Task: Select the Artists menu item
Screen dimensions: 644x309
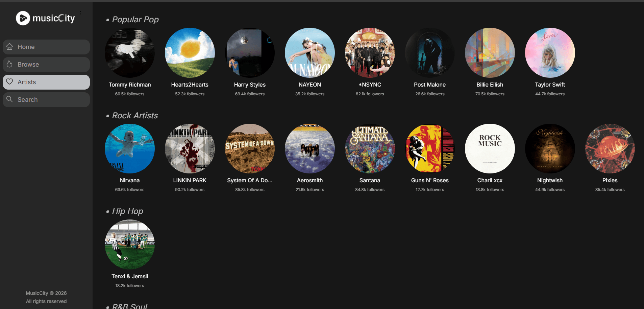Action: [46, 82]
